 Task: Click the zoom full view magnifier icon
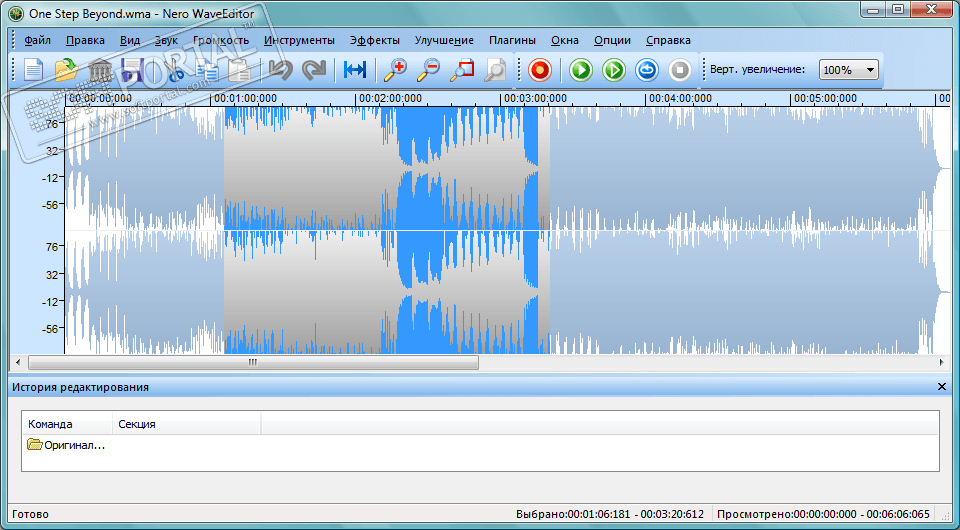click(495, 70)
